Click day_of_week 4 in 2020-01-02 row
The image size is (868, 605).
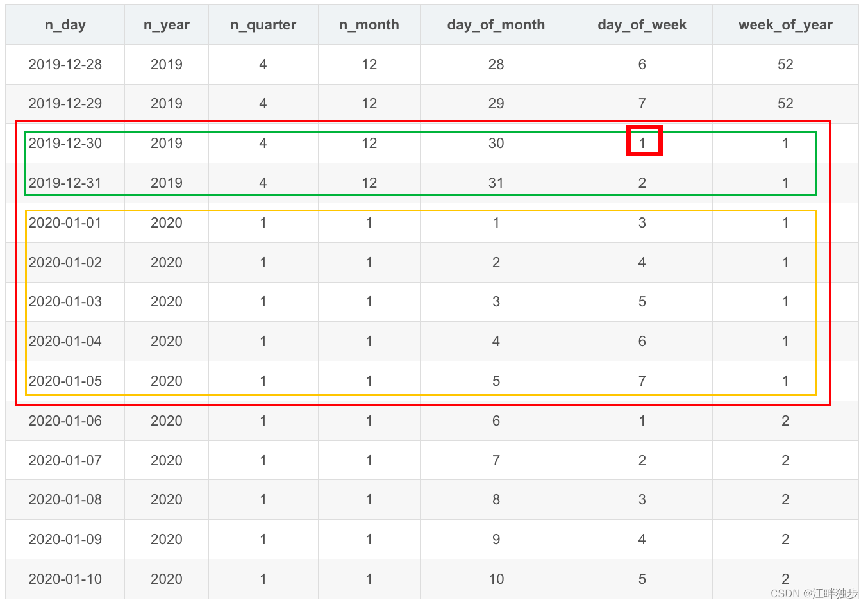point(642,262)
